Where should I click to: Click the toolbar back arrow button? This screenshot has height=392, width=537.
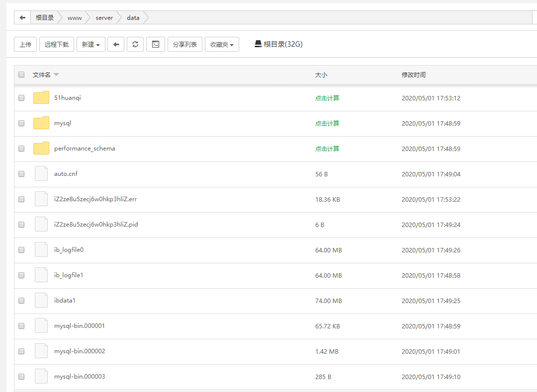(x=116, y=44)
